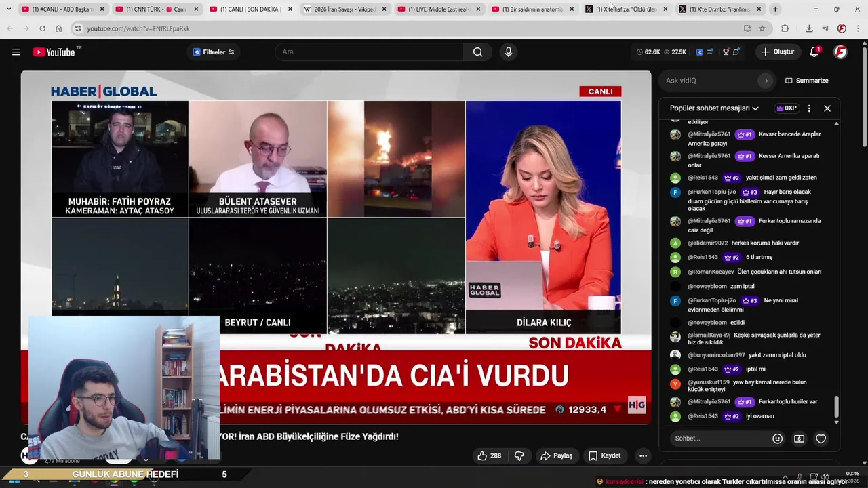Image resolution: width=868 pixels, height=488 pixels.
Task: Click @RomanKocayev chat message
Action: [749, 272]
